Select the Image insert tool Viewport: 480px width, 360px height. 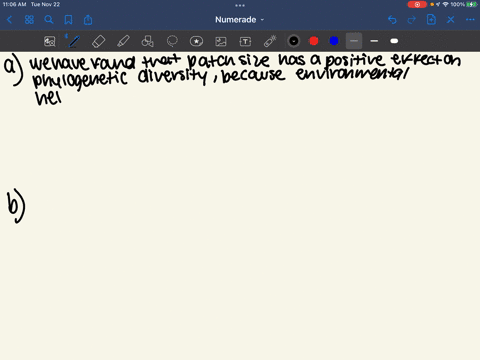221,41
